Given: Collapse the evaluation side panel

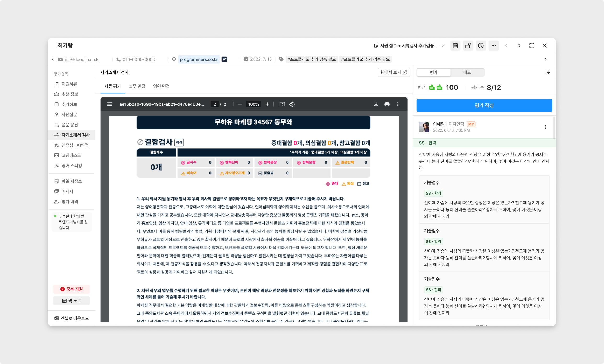Looking at the screenshot, I should pos(548,72).
